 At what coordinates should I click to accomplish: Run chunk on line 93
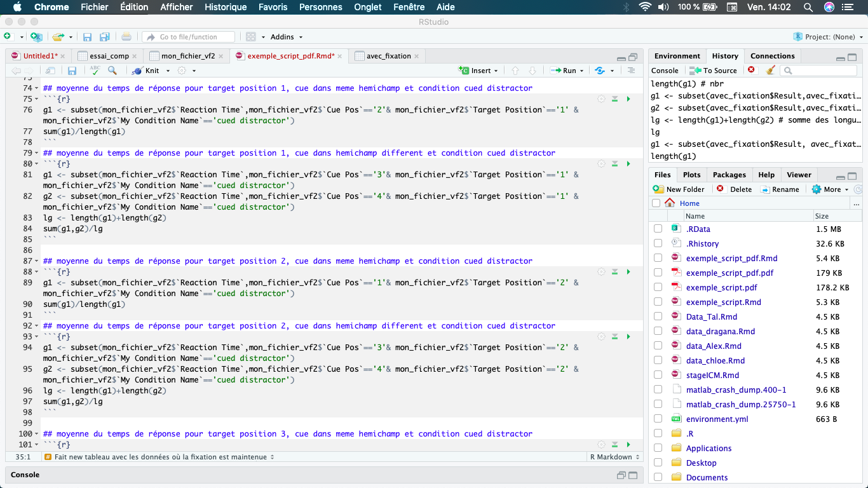pyautogui.click(x=628, y=337)
